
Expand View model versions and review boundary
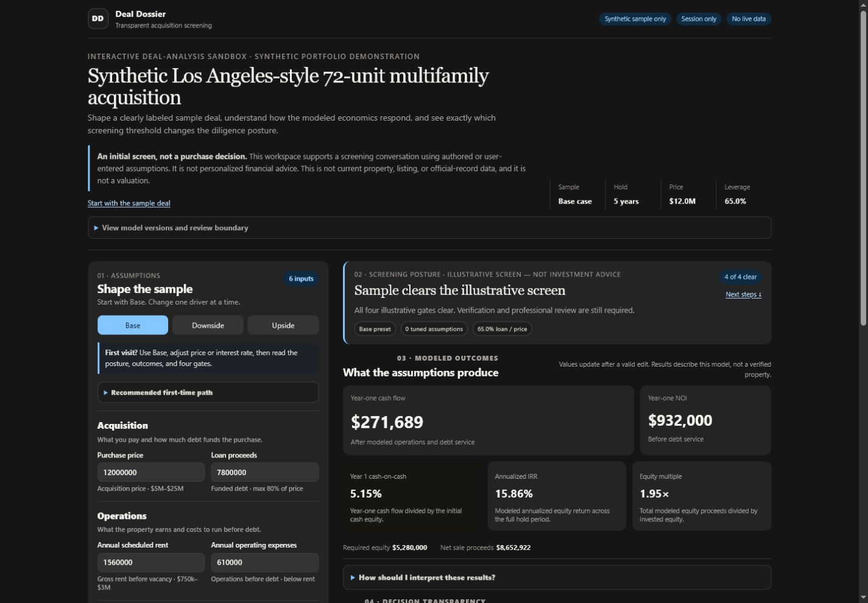tap(429, 228)
